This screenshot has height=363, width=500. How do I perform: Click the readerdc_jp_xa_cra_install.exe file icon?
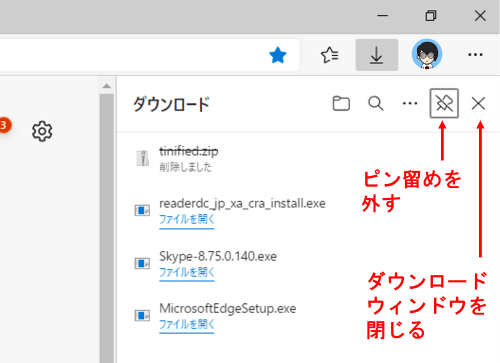click(142, 210)
